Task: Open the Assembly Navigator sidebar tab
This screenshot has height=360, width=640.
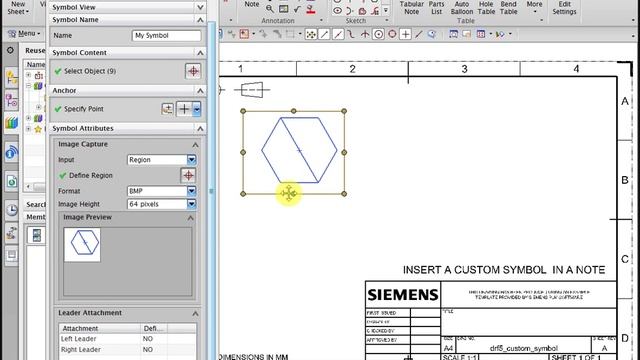Action: (12, 78)
